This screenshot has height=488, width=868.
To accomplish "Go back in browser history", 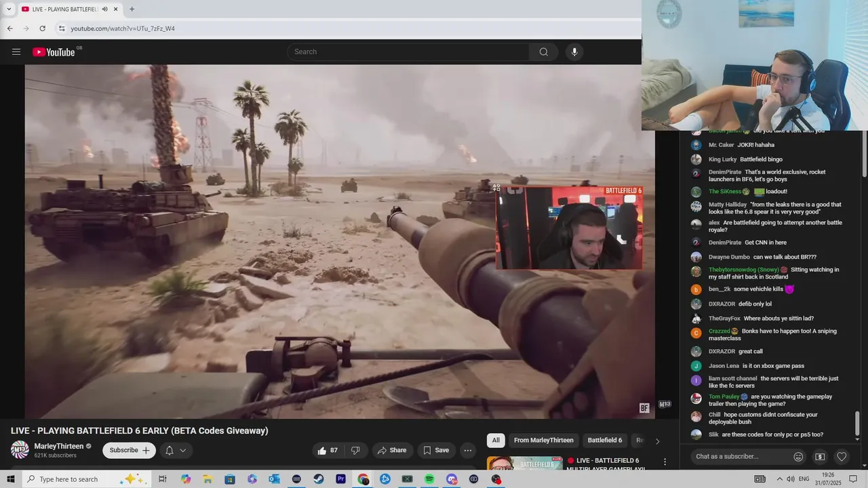I will tap(10, 28).
